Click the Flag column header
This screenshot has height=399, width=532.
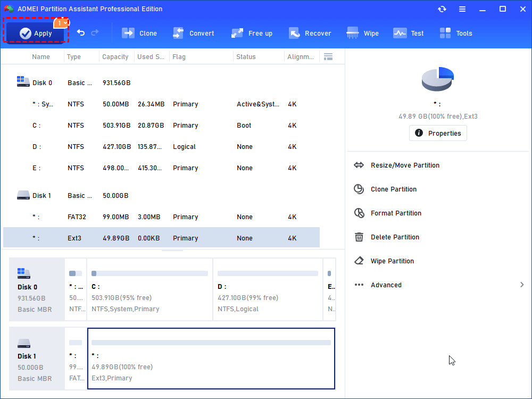179,57
